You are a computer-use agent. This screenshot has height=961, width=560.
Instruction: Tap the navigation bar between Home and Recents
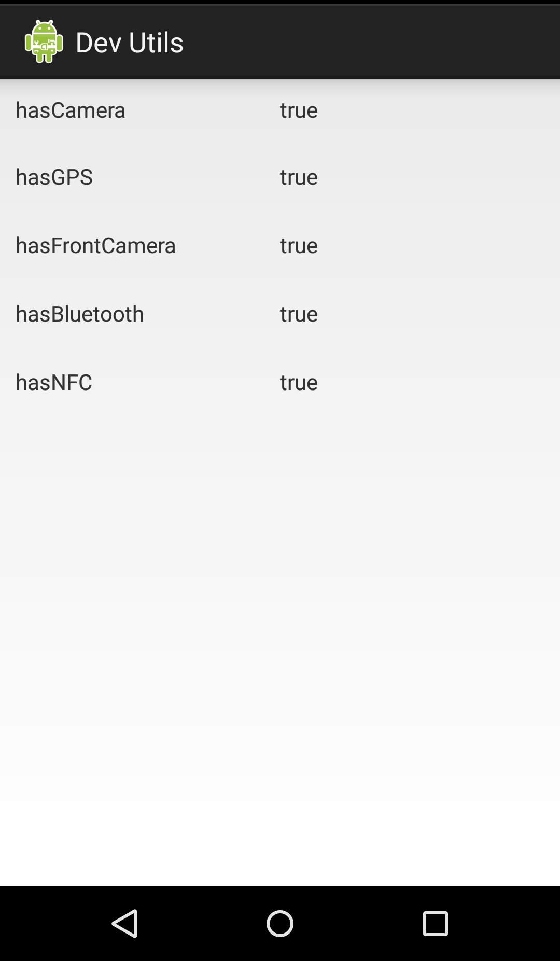[x=358, y=923]
